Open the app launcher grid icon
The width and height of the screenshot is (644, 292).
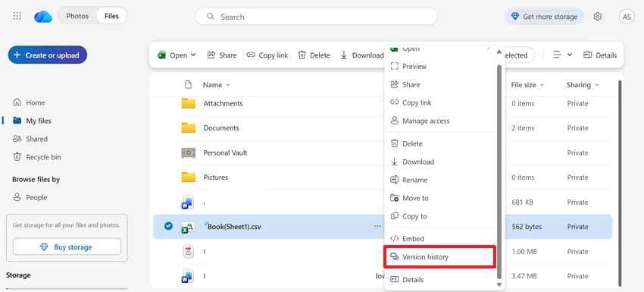point(17,17)
